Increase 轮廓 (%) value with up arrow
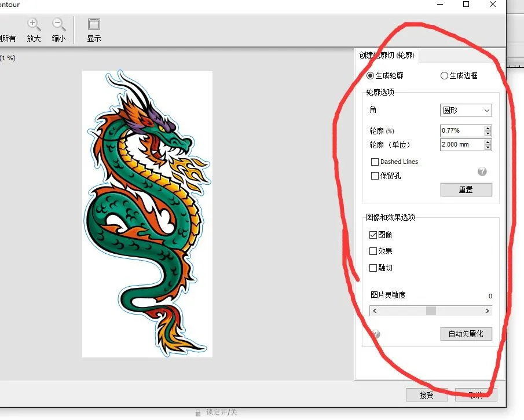Image resolution: width=524 pixels, height=420 pixels. tap(488, 128)
